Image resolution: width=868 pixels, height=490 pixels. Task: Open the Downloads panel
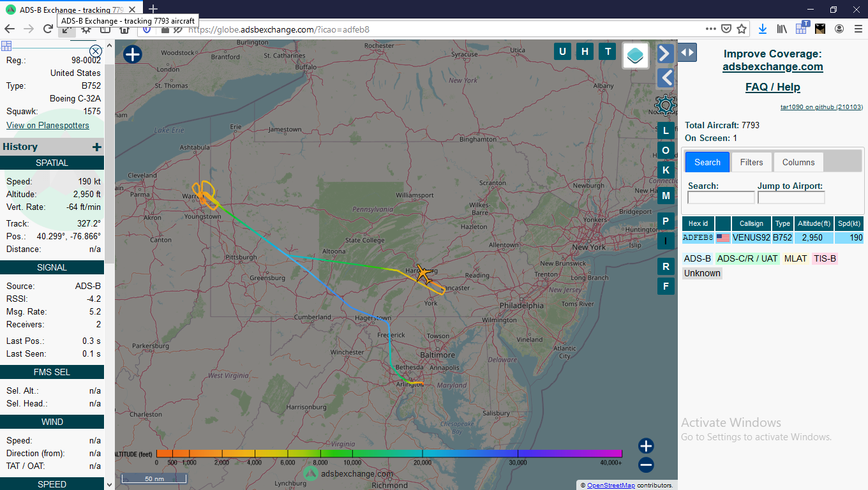click(x=763, y=29)
